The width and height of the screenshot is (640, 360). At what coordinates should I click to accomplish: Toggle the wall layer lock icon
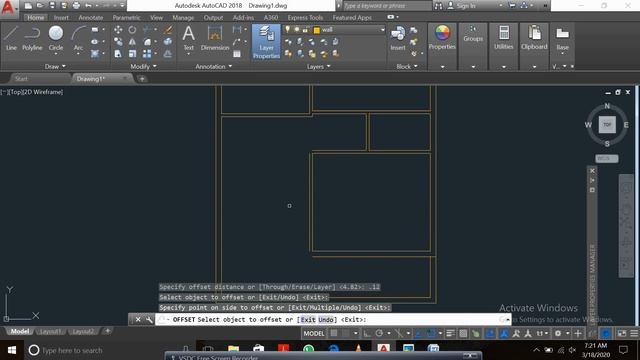click(x=305, y=29)
